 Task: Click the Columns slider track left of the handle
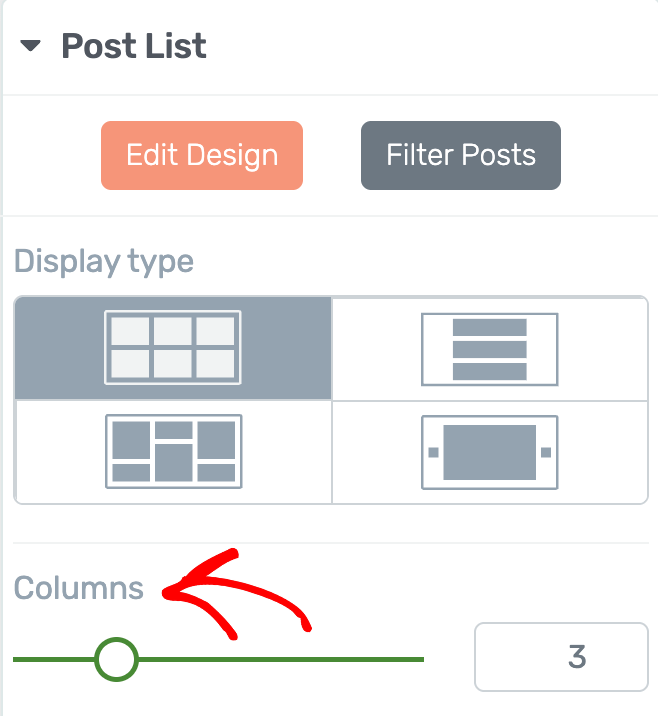[x=53, y=659]
